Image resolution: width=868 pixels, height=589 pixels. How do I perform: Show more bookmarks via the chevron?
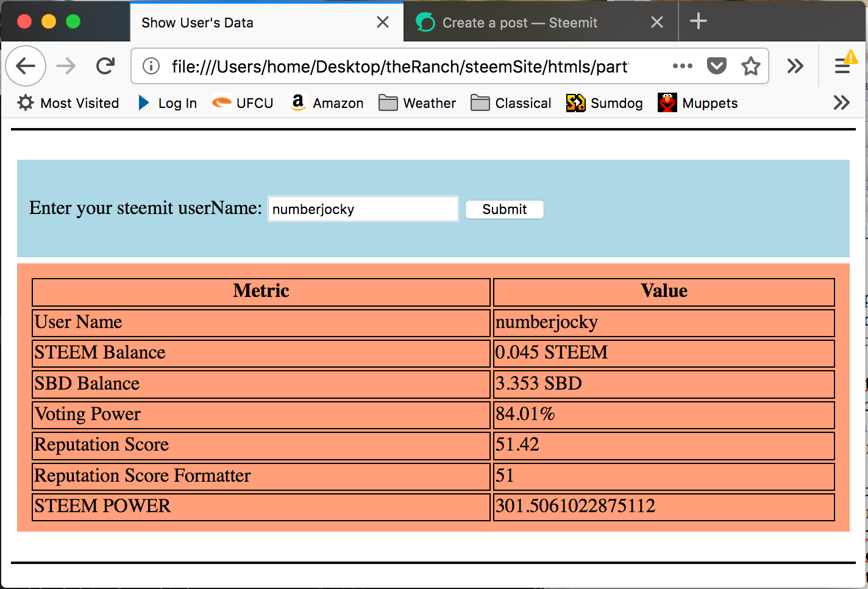[842, 102]
